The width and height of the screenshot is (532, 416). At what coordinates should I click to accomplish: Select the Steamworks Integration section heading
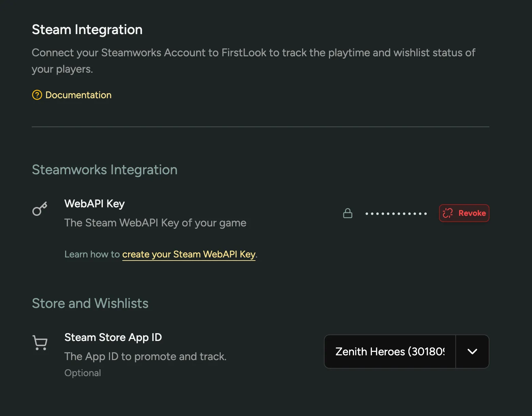click(105, 169)
